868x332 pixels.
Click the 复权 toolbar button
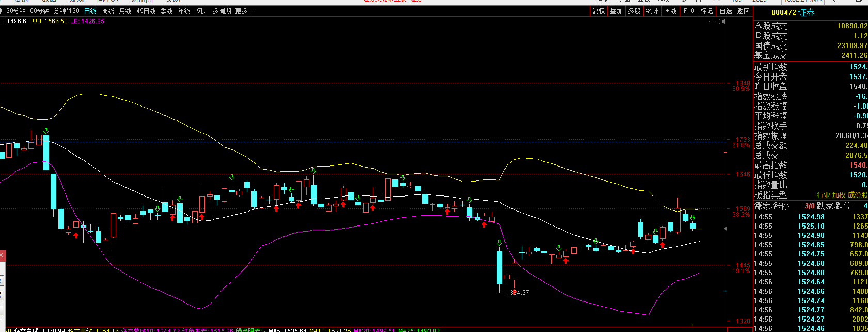[x=598, y=11]
